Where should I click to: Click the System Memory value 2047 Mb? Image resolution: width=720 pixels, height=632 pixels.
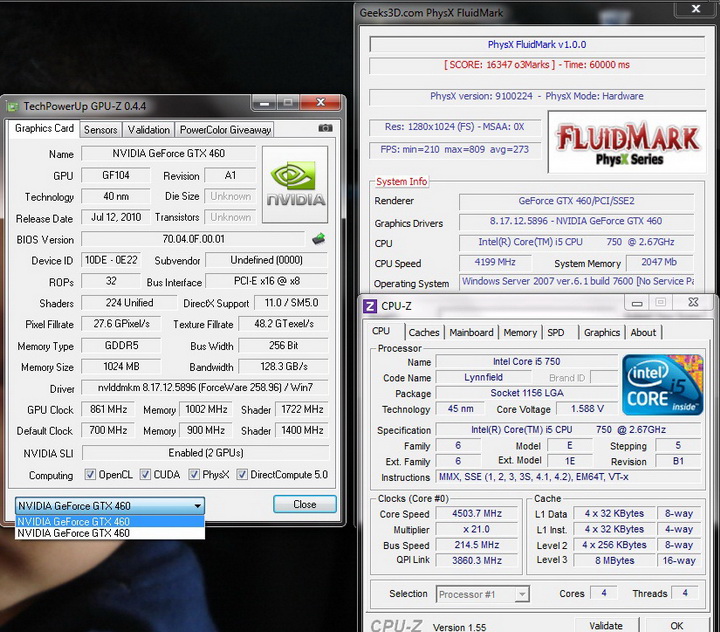pos(659,262)
